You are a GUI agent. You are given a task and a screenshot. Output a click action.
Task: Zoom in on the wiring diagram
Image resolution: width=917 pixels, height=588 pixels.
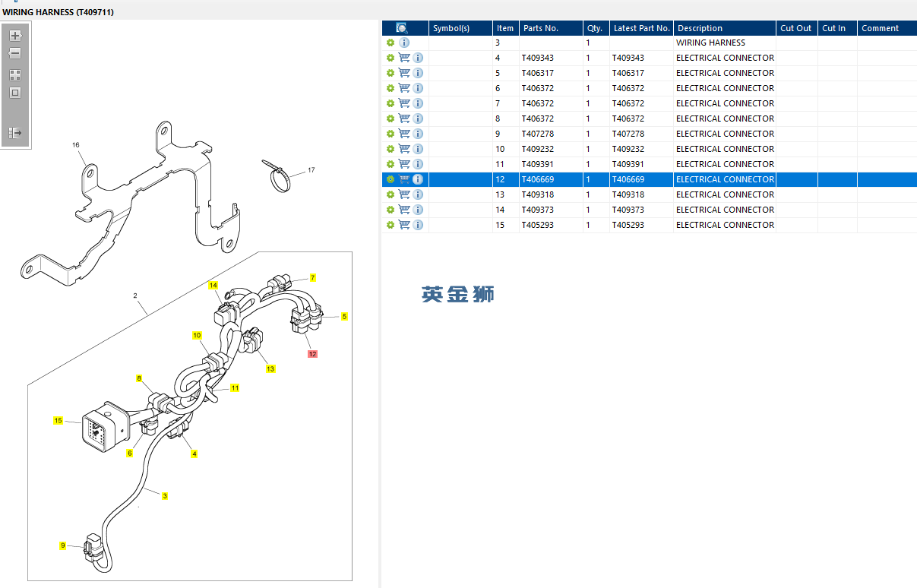click(15, 36)
